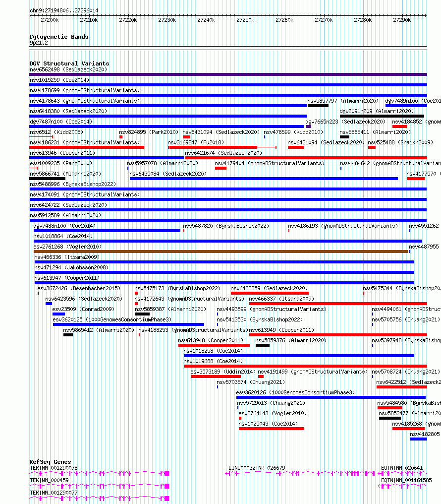Open nsv4178699 (gnomADStructuralVariants) variant
The height and width of the screenshot is (504, 441).
click(x=85, y=90)
